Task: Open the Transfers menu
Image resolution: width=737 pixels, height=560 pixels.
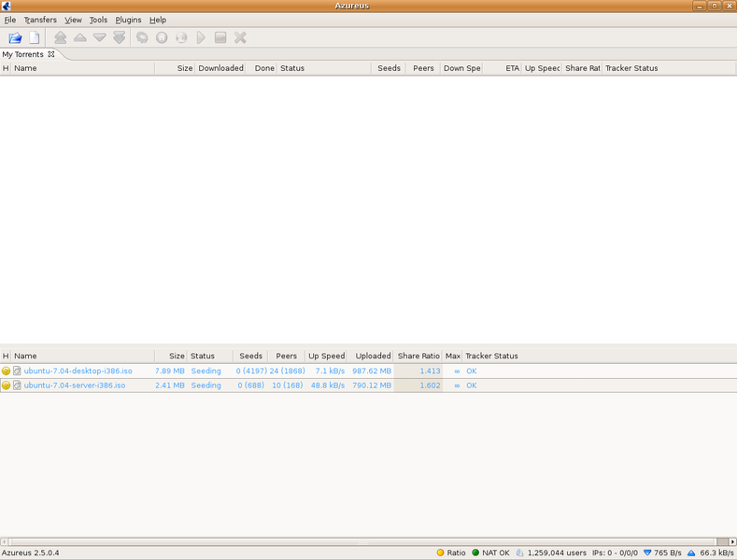Action: click(x=40, y=20)
